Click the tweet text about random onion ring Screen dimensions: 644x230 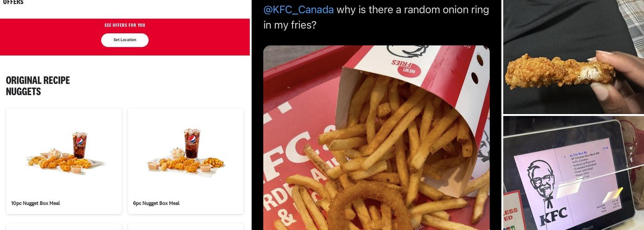(376, 17)
